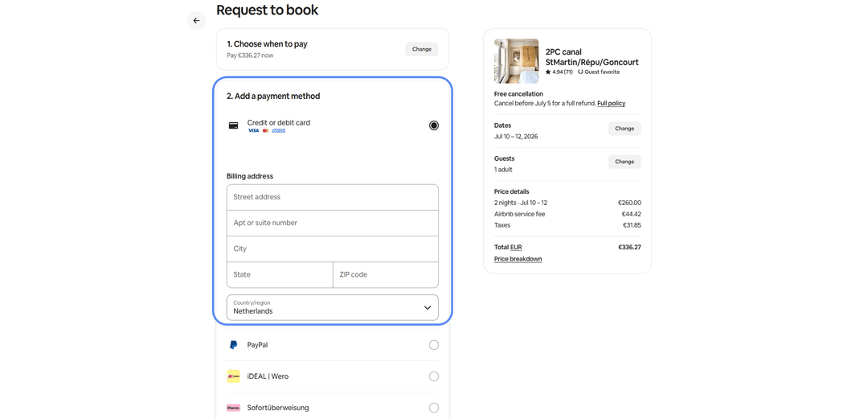Open the Price breakdown link
Viewport: 868px width, 419px height.
(x=518, y=259)
